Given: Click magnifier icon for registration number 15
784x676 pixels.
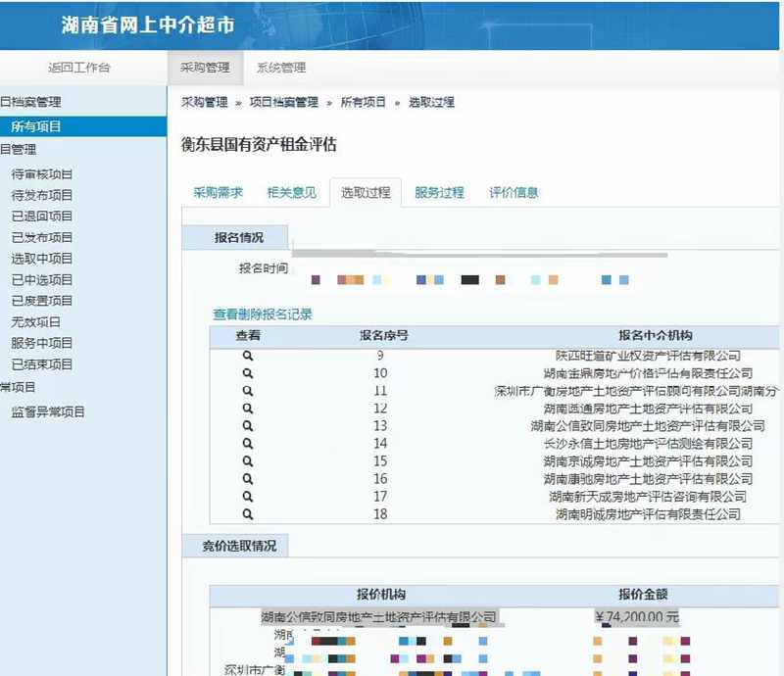Looking at the screenshot, I should click(248, 461).
